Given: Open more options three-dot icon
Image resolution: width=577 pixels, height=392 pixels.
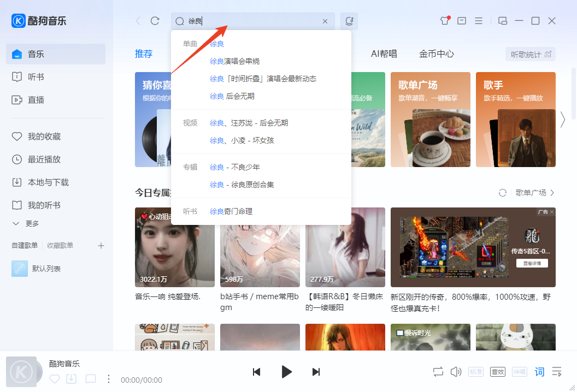Looking at the screenshot, I should tap(108, 379).
